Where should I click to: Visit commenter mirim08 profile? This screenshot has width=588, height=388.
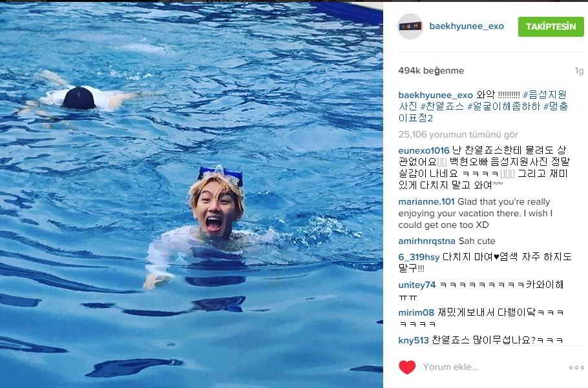416,312
